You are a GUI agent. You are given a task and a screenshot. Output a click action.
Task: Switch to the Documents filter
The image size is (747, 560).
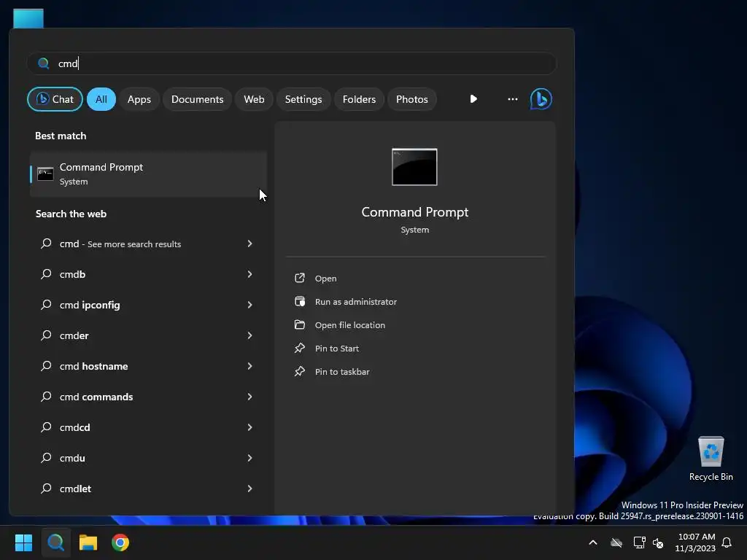197,99
